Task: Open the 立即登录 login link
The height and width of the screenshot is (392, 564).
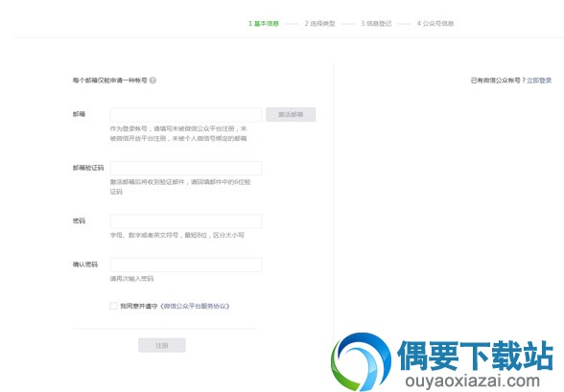Action: click(539, 81)
